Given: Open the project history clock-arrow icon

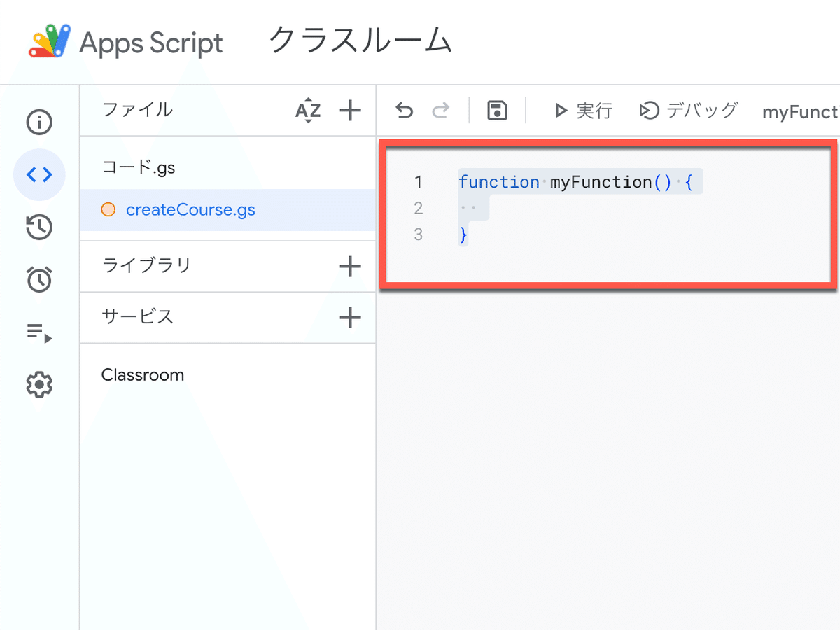Looking at the screenshot, I should point(39,227).
